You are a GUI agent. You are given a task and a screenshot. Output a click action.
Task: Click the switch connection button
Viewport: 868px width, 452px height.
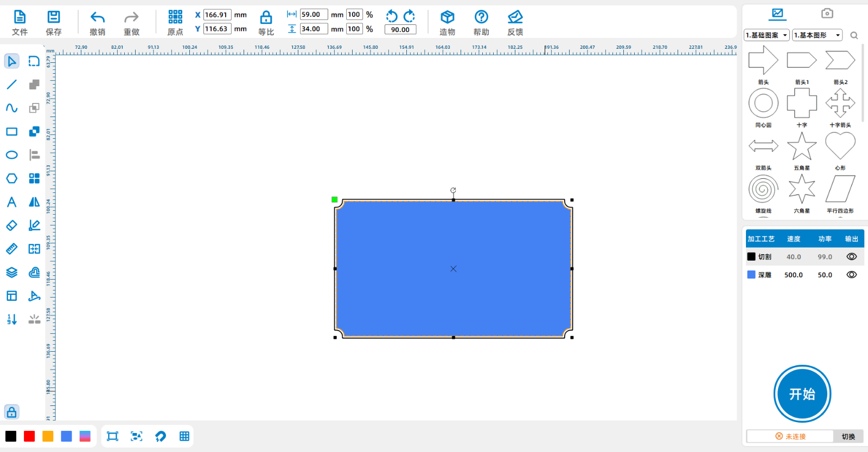point(848,436)
